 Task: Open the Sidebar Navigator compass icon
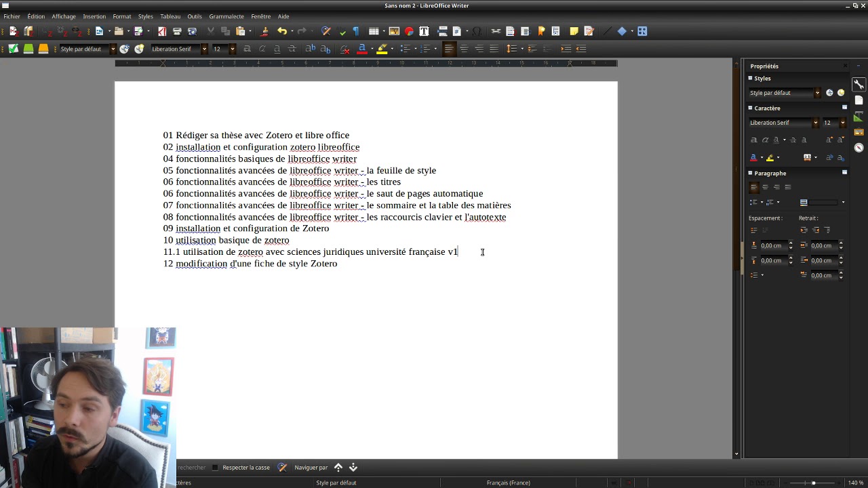point(859,147)
